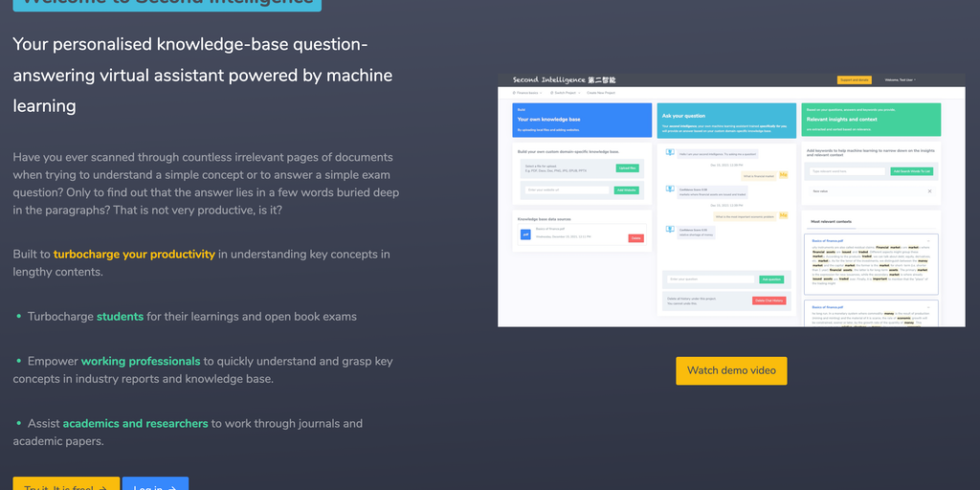Click the 'Have you ever scanned' paragraph

click(206, 183)
